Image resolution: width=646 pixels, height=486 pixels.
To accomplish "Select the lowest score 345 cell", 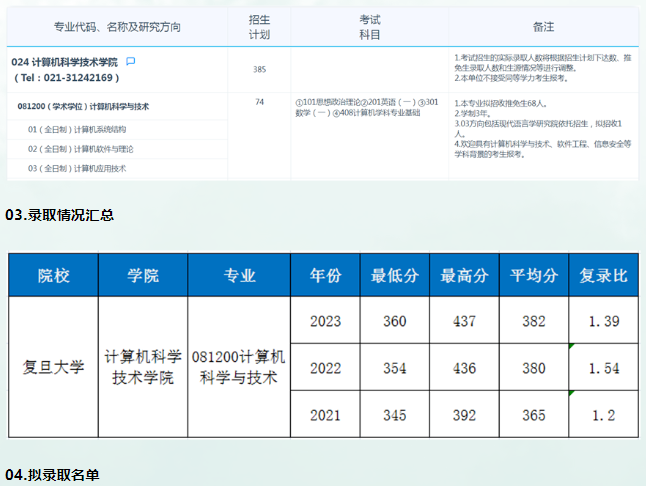I will point(395,414).
